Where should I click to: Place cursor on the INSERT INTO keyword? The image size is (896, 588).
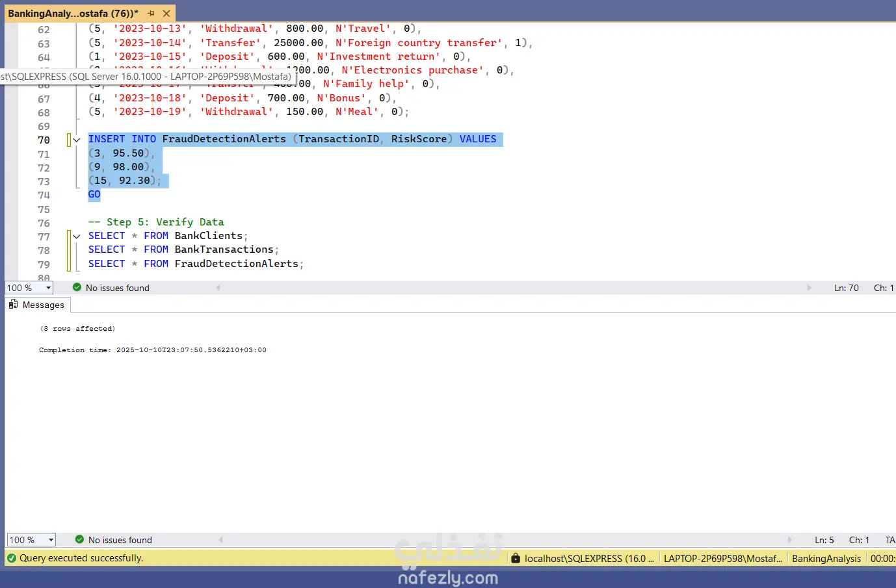coord(122,139)
